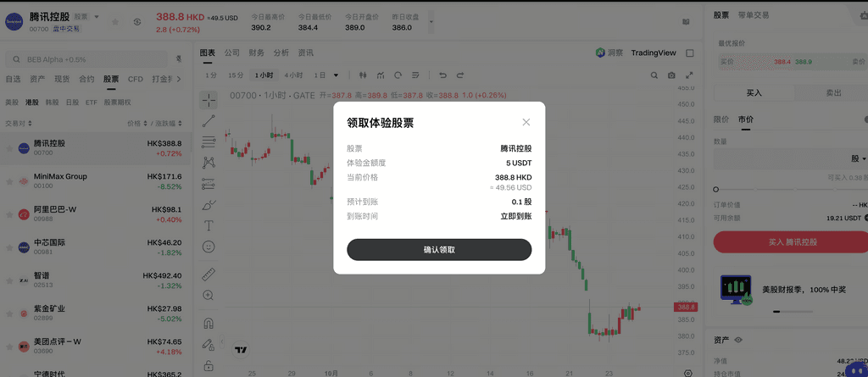Switch to the 合约 tab
Screen dimensions: 868x377
point(86,79)
